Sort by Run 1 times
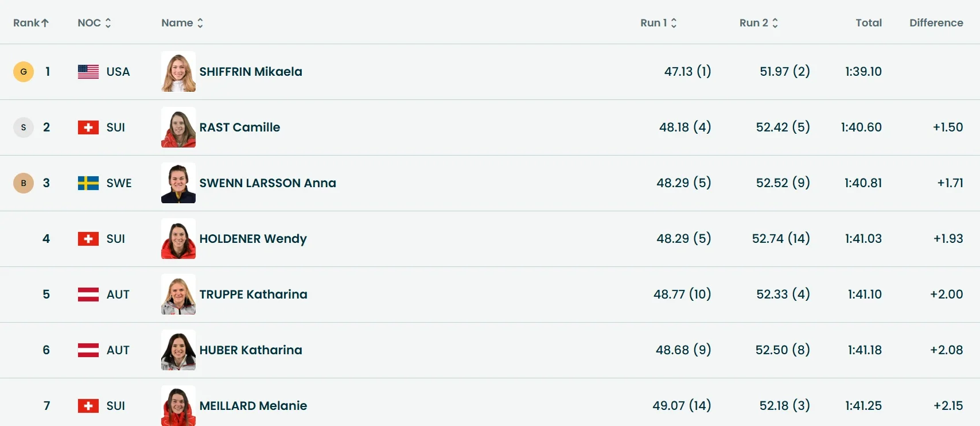Viewport: 980px width, 426px height. click(x=658, y=23)
